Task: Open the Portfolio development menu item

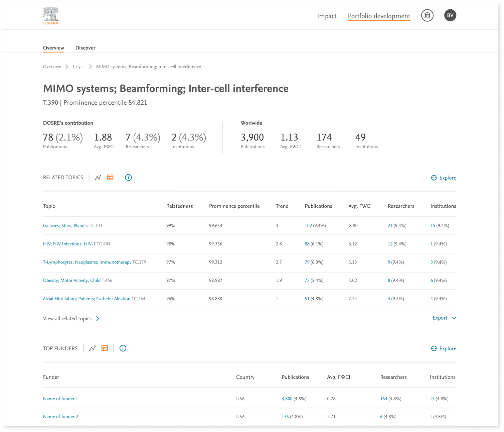Action: coord(379,16)
